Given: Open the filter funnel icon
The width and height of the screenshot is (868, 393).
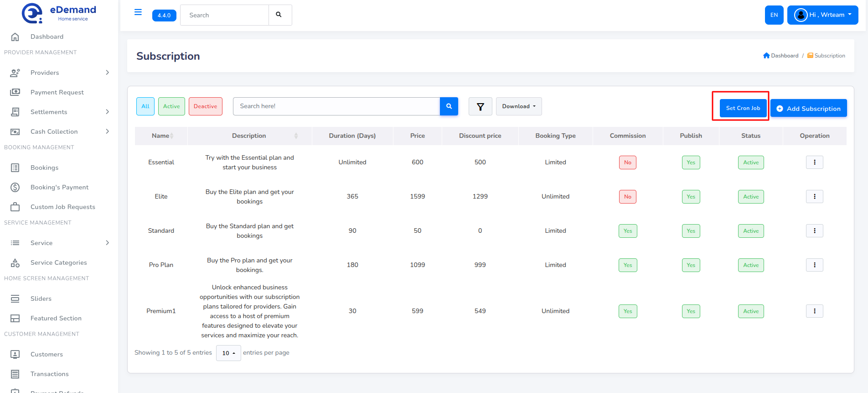Looking at the screenshot, I should (480, 106).
